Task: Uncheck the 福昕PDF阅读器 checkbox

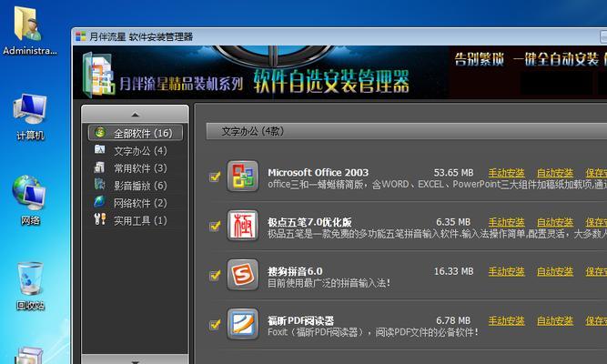Action: [215, 324]
